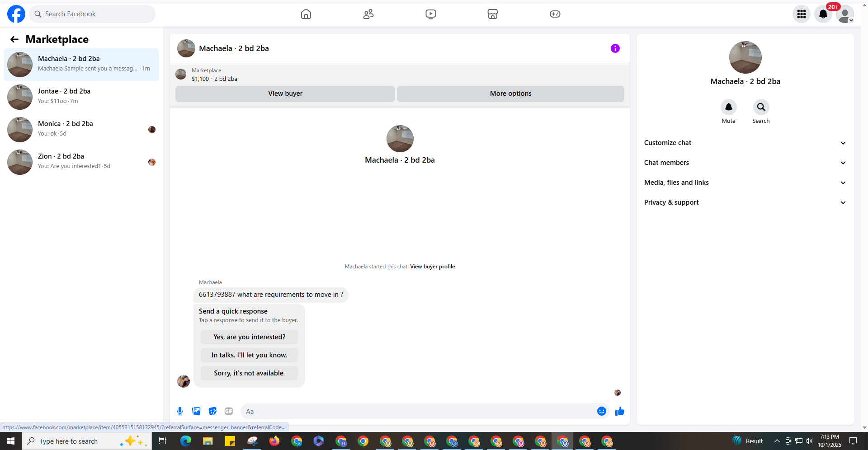Viewport: 868px width, 450px height.
Task: Open the Monica · 2 bd 2ba conversation
Action: tap(81, 130)
